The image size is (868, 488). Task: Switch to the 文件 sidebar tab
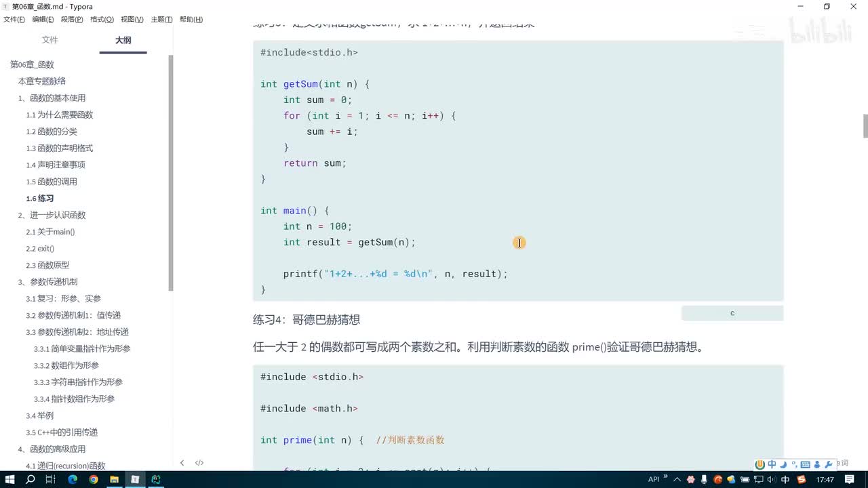tap(50, 40)
